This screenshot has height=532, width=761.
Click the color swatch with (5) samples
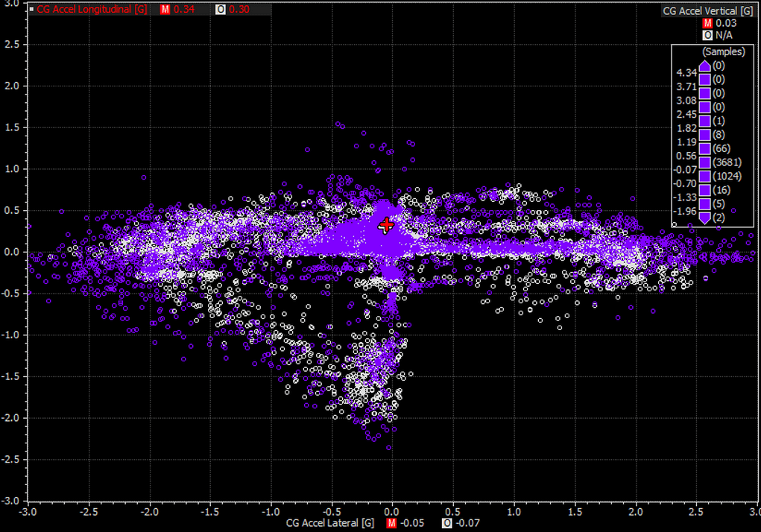(x=704, y=203)
